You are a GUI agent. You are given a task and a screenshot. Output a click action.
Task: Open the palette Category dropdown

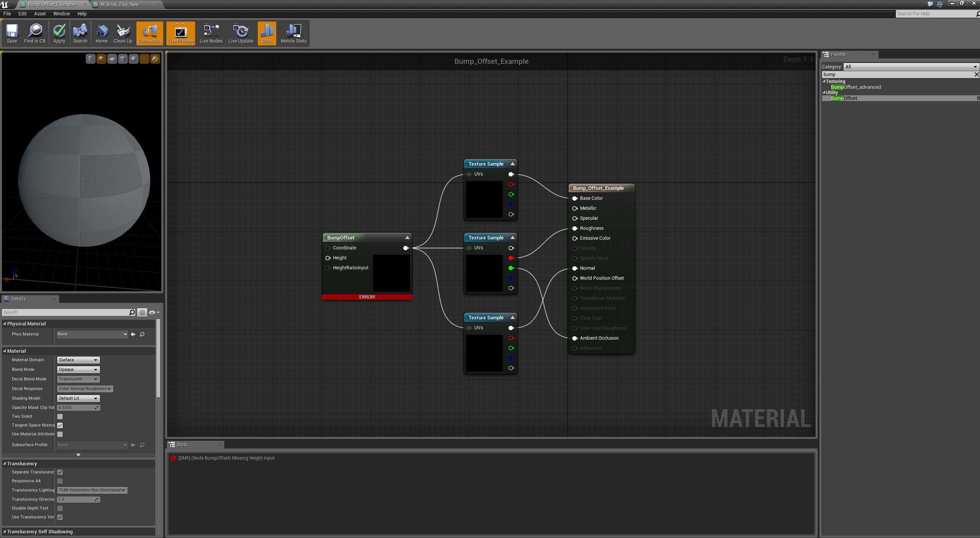(x=910, y=66)
